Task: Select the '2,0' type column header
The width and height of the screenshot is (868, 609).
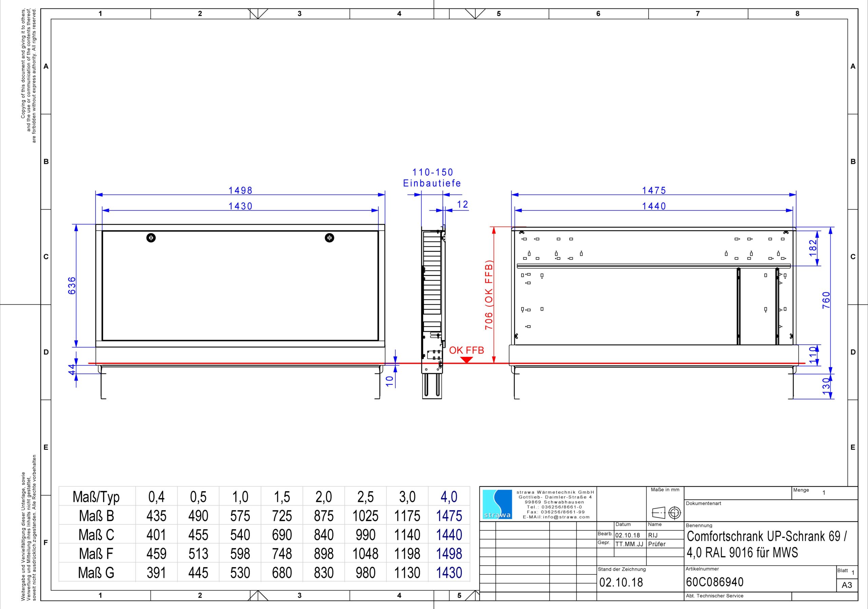Action: tap(323, 497)
